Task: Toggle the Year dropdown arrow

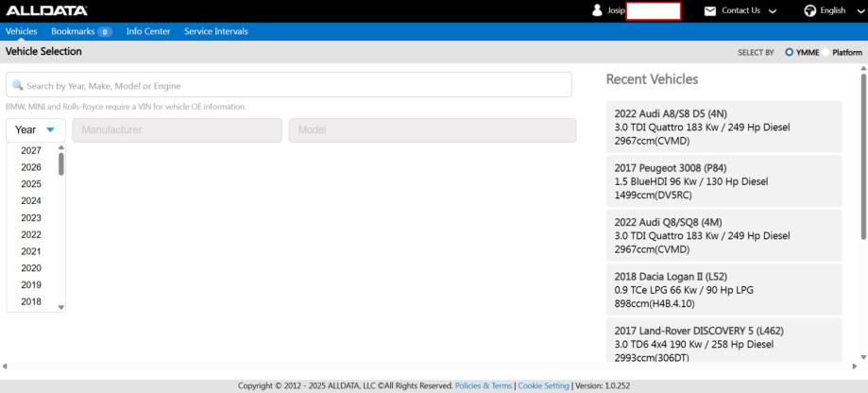Action: click(50, 130)
